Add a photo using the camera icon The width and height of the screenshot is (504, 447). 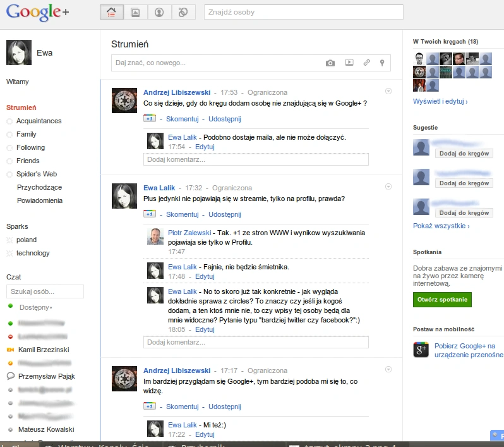(330, 63)
